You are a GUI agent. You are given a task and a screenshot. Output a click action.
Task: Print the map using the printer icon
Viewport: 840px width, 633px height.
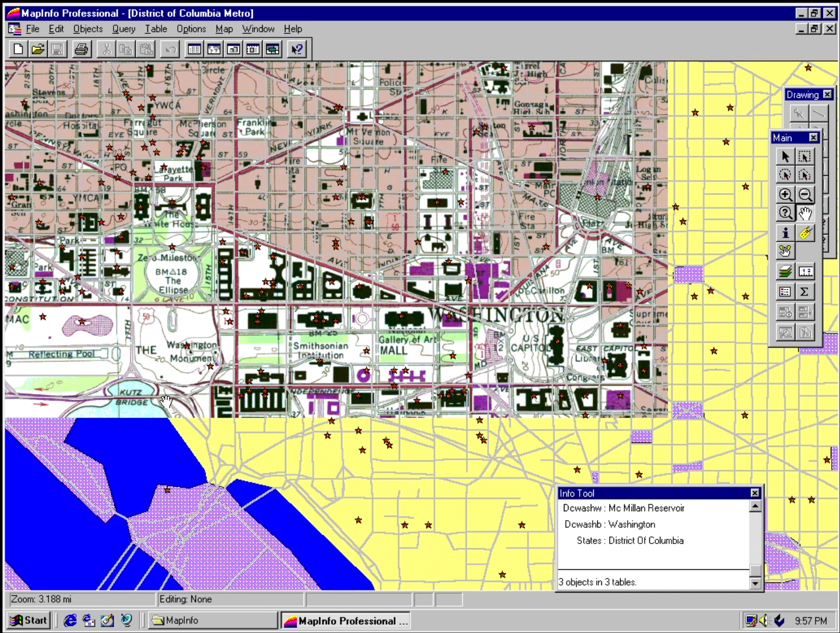click(x=81, y=49)
